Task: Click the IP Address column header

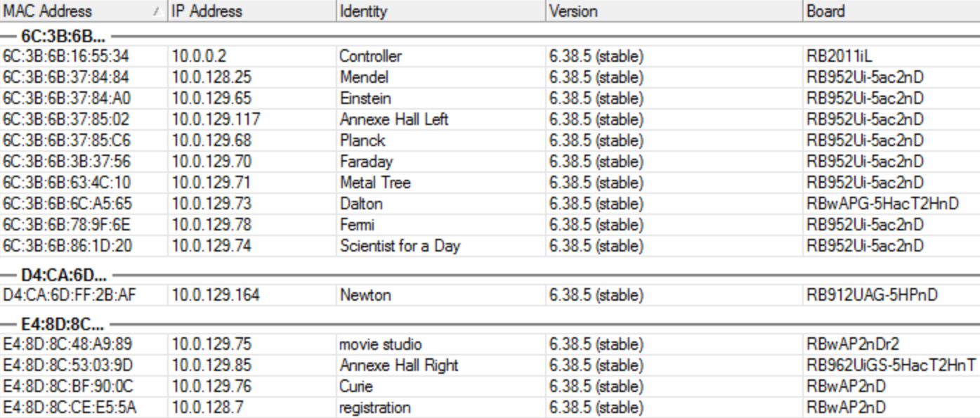Action: click(x=207, y=11)
